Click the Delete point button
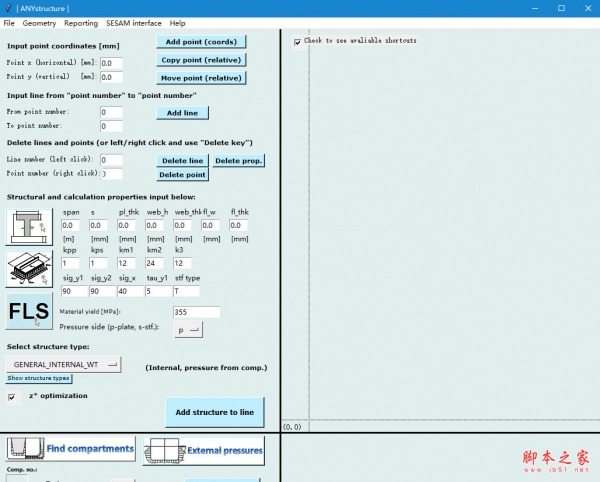 tap(183, 174)
